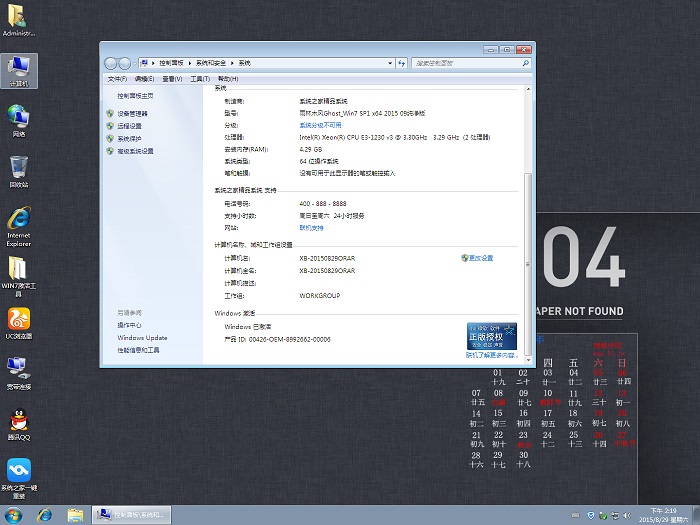Open the 工具(T) menu

(x=199, y=78)
